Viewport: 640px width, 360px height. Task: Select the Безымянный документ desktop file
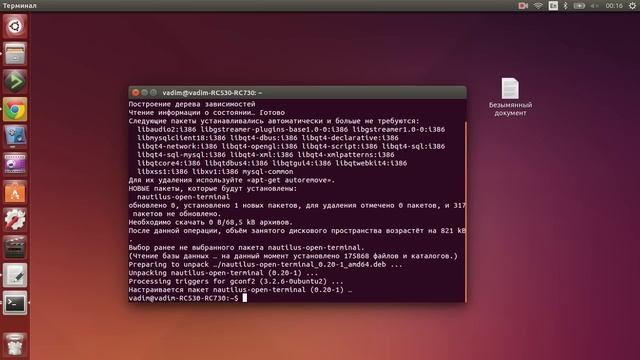[510, 97]
